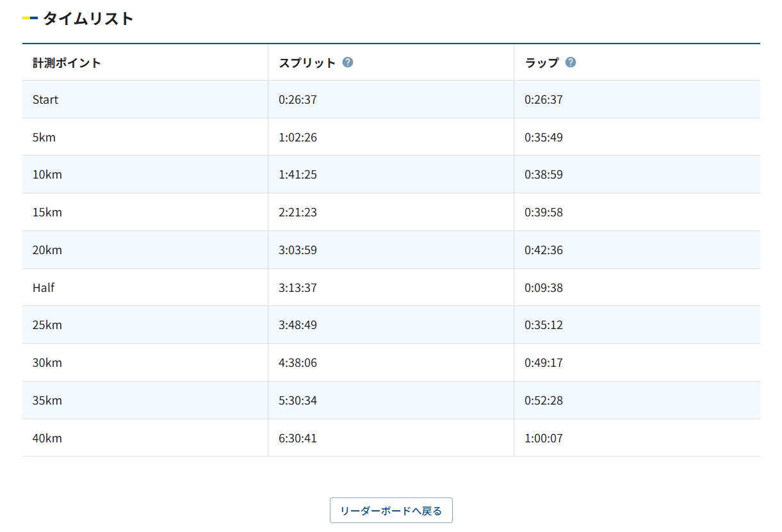Click the 40km split time 6:30:41
The height and width of the screenshot is (532, 782).
(x=298, y=439)
